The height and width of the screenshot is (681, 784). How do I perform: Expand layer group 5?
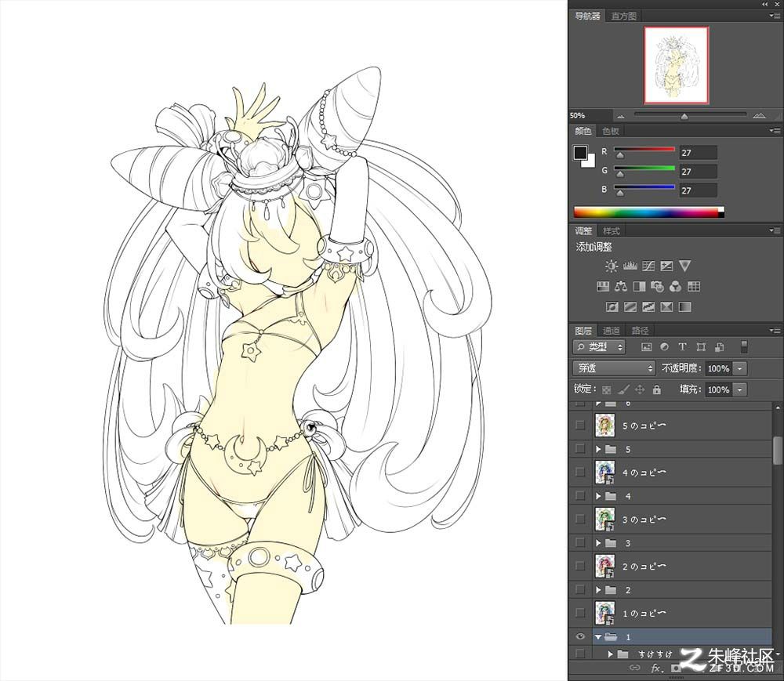click(598, 449)
